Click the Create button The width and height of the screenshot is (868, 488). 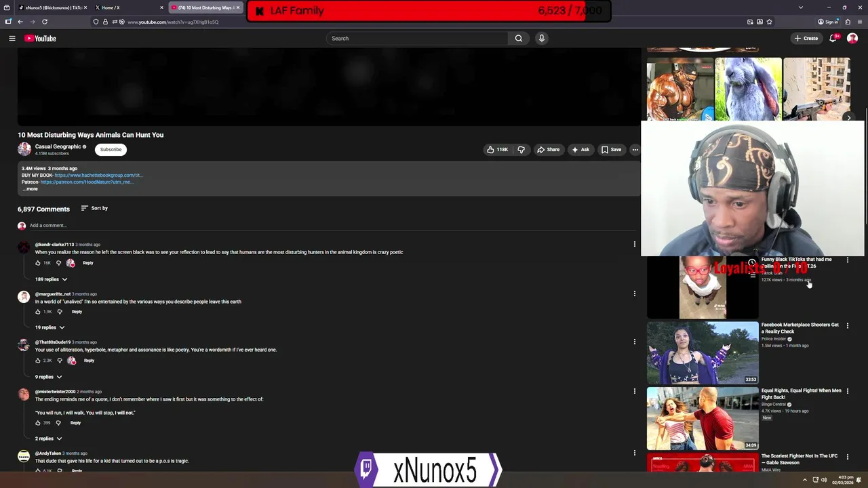tap(806, 39)
